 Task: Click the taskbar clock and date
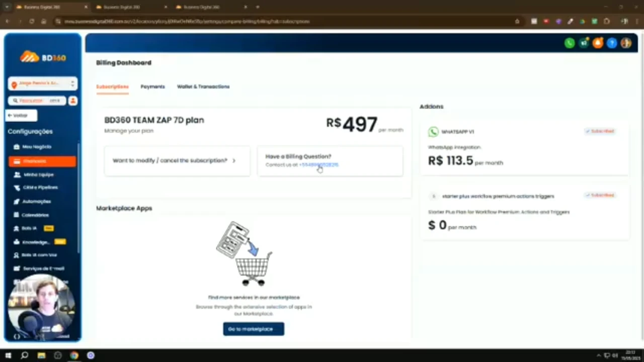630,355
